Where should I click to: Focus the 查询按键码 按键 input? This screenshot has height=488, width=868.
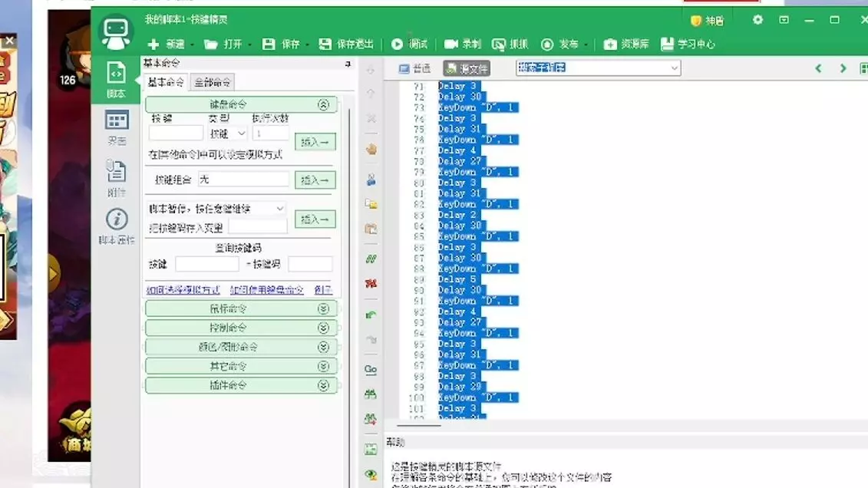pyautogui.click(x=207, y=264)
